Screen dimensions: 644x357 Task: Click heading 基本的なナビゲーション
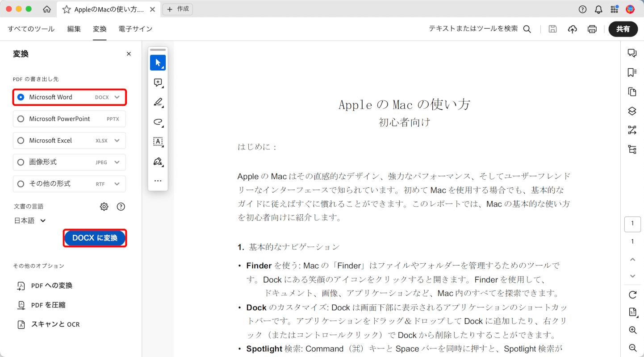pos(294,247)
